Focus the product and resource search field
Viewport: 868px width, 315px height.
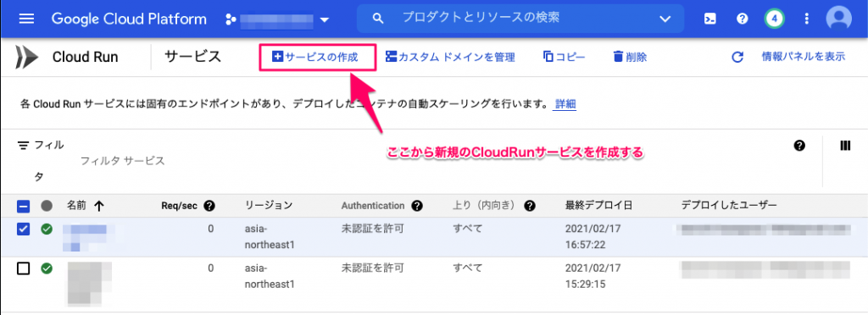(520, 19)
